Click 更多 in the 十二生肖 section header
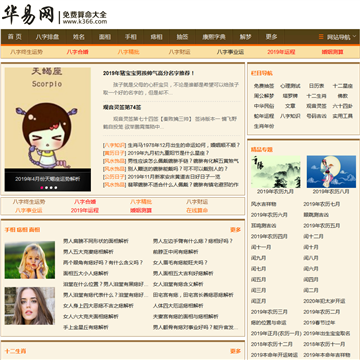Image resolution: width=360 pixels, height=360 pixels. click(x=235, y=351)
